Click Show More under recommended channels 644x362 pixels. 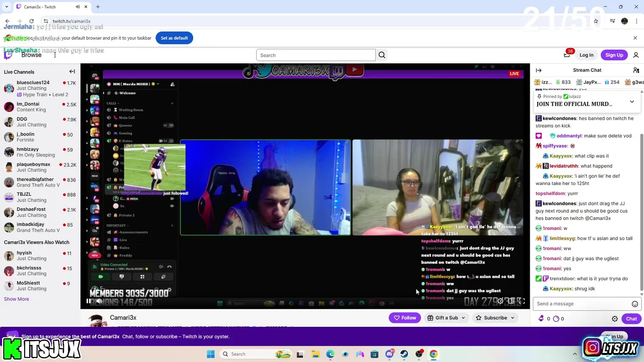click(16, 299)
